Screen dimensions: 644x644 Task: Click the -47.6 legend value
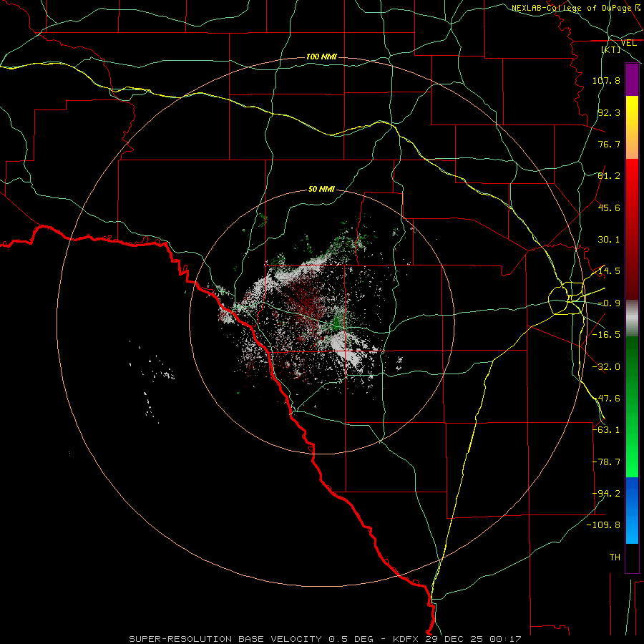606,399
